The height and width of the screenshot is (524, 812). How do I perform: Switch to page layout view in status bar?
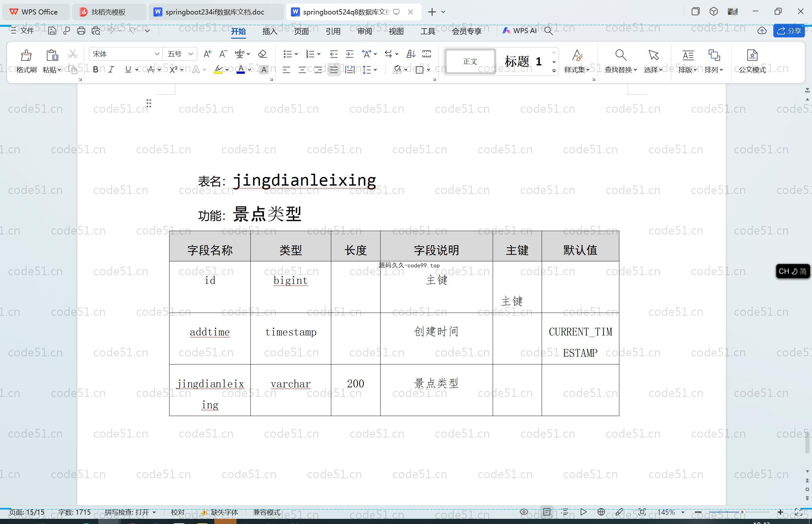pos(547,512)
